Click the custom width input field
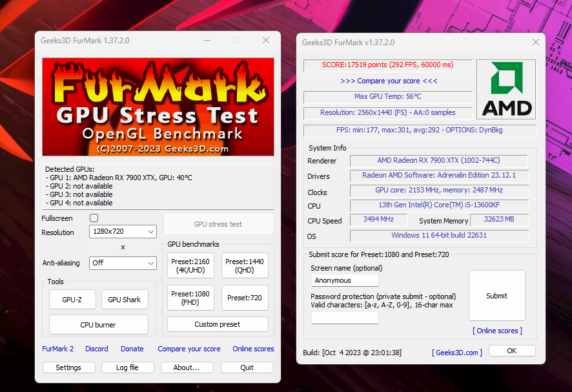The height and width of the screenshot is (392, 572). click(103, 247)
